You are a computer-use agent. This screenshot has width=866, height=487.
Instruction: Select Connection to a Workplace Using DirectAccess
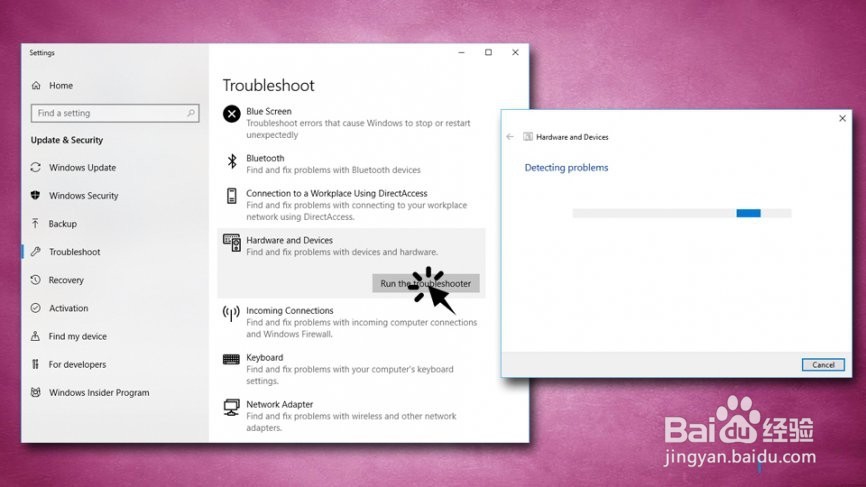tap(337, 193)
